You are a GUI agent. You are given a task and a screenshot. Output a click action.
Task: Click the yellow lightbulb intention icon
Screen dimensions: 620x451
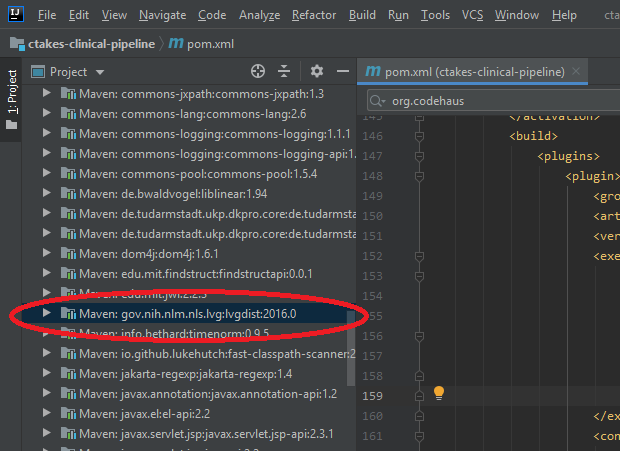(x=439, y=393)
